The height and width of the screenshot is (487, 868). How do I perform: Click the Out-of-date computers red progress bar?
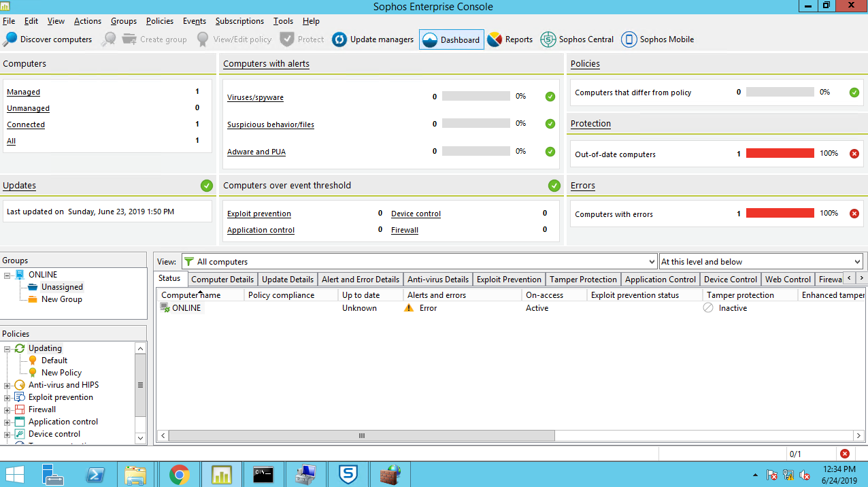[x=780, y=154]
